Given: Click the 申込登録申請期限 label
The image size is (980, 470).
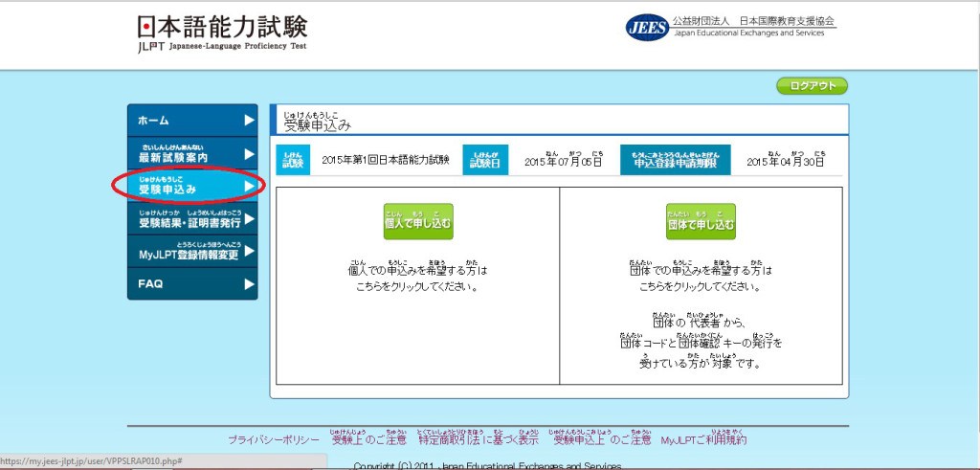Looking at the screenshot, I should pos(676,160).
